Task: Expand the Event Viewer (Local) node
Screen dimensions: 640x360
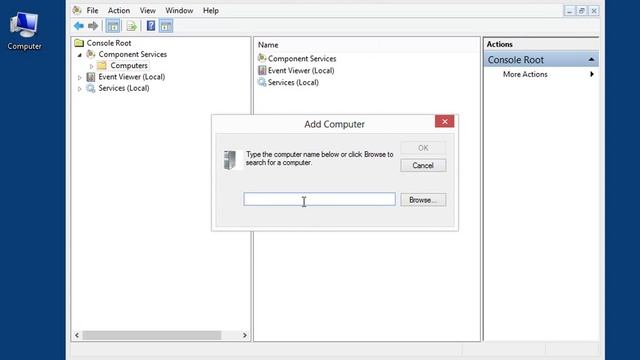Action: (80, 78)
